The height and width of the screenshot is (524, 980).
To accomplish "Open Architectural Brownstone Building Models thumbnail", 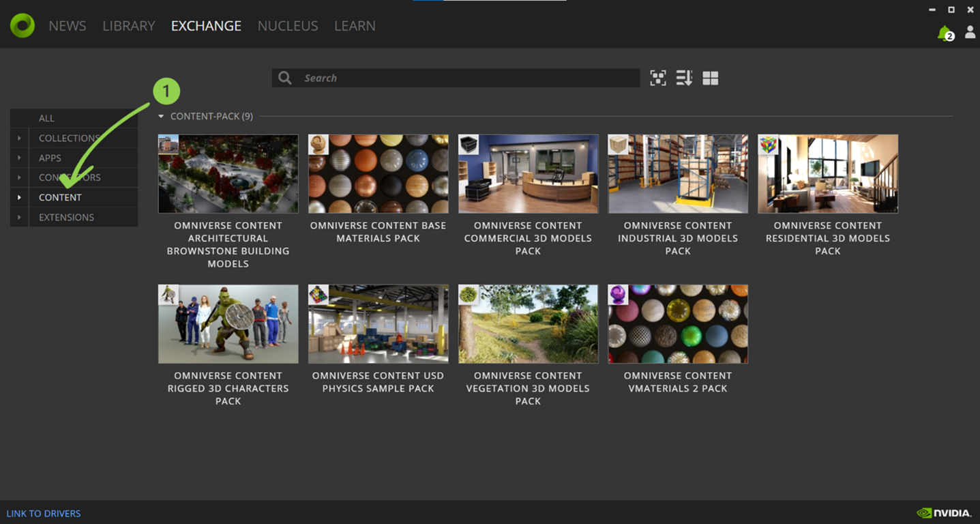I will pos(228,174).
